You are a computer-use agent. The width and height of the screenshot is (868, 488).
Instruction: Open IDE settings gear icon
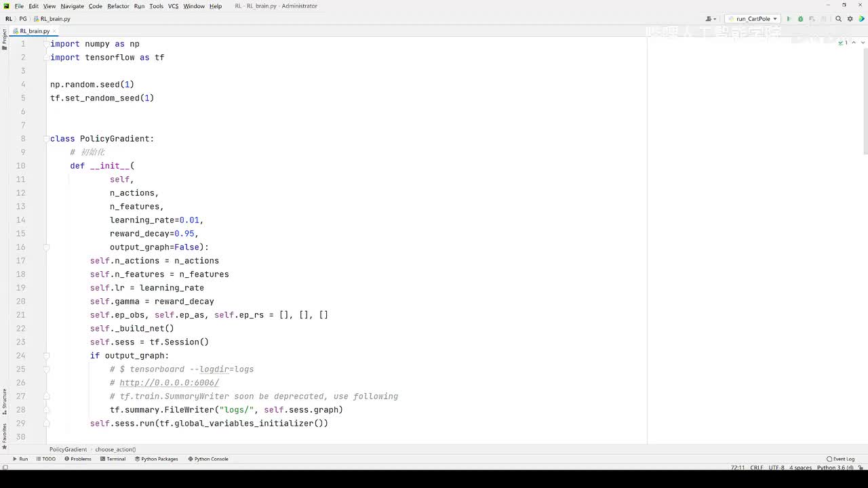click(849, 19)
